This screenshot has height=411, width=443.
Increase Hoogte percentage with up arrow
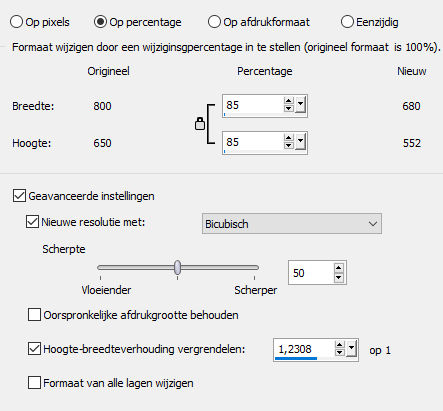(x=289, y=138)
